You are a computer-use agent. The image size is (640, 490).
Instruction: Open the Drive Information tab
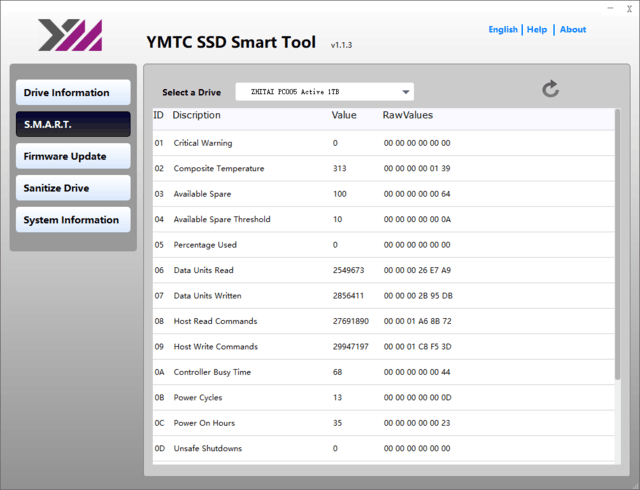pos(73,92)
